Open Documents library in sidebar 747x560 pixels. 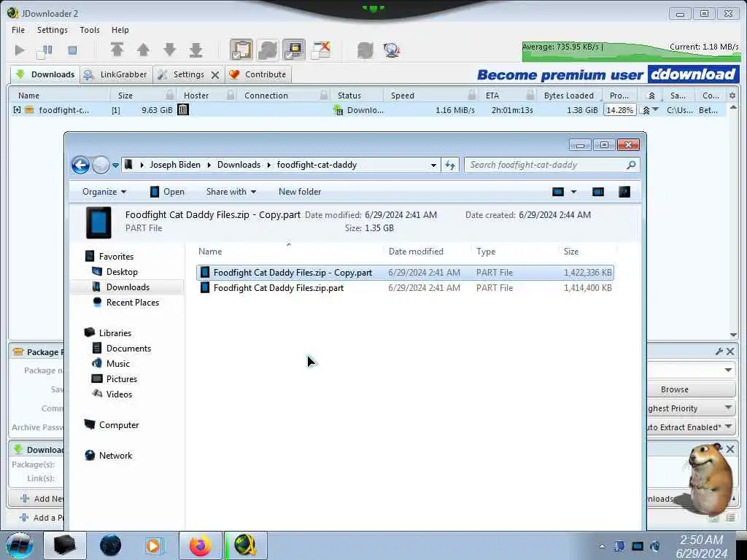(x=128, y=348)
